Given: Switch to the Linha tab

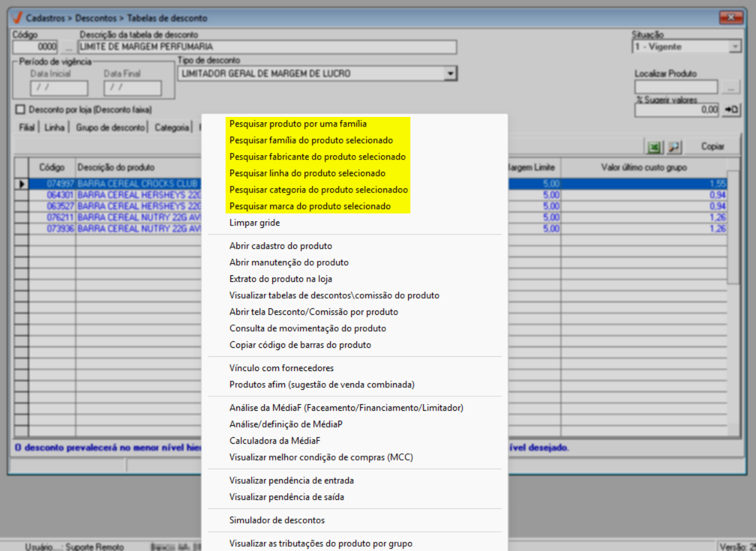Looking at the screenshot, I should pos(54,128).
